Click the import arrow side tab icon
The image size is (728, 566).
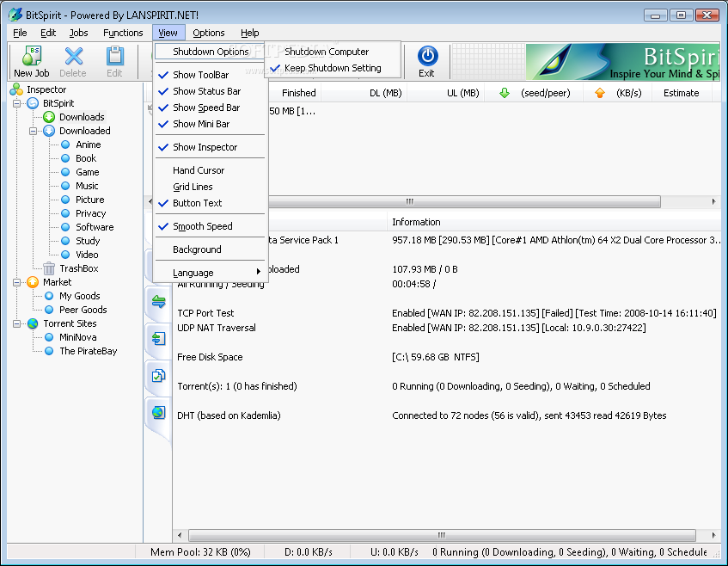159,338
